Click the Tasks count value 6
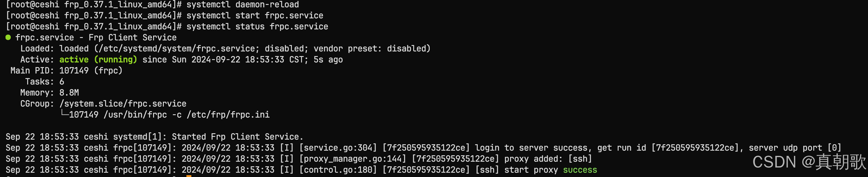 (62, 82)
